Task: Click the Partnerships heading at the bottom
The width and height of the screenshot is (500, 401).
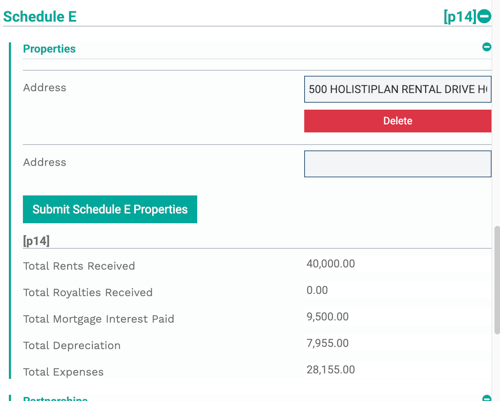Action: [x=55, y=398]
